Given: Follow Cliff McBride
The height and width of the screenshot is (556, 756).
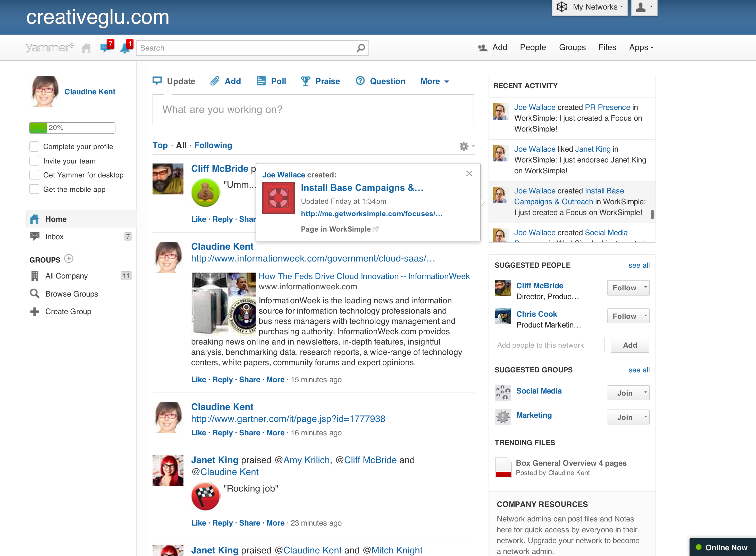Looking at the screenshot, I should pyautogui.click(x=624, y=288).
